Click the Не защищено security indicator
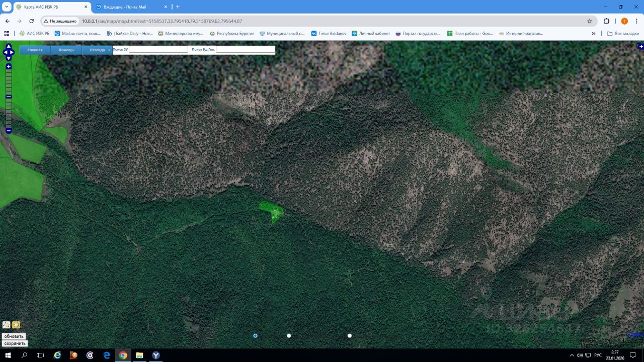 [x=60, y=21]
